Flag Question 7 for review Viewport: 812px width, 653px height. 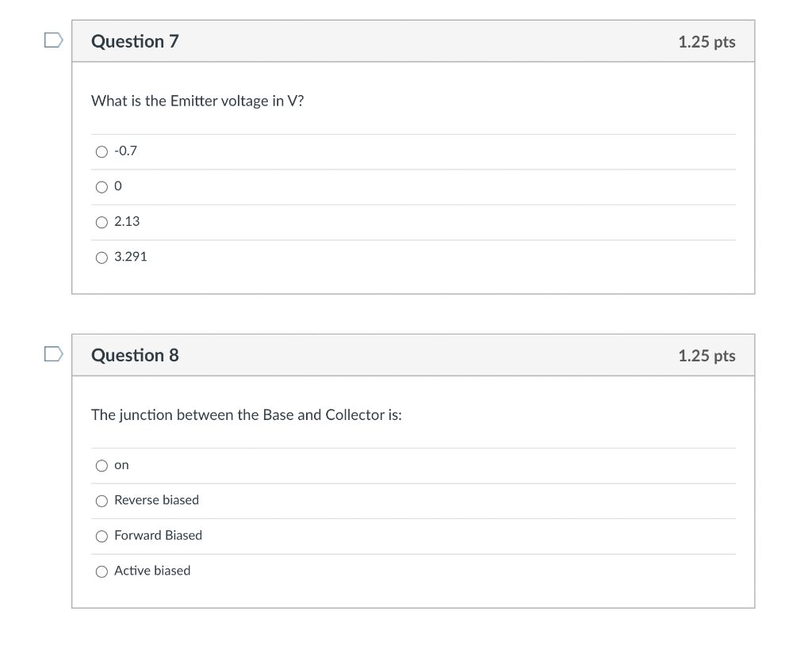pos(53,40)
